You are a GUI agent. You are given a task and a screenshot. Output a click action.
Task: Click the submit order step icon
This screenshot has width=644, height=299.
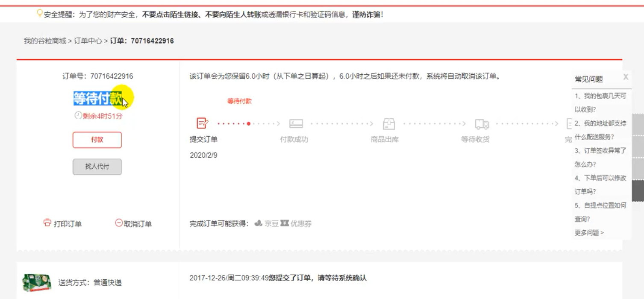pos(202,123)
